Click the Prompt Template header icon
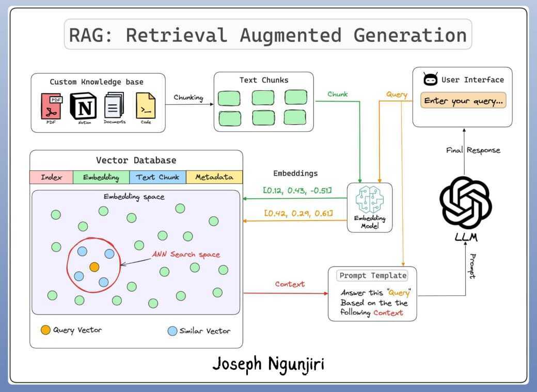The height and width of the screenshot is (392, 537). tap(372, 275)
